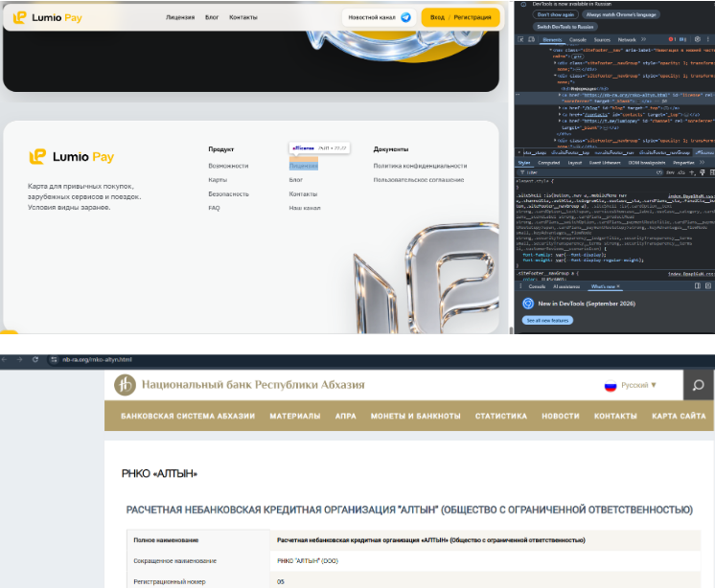715x588 pixels.
Task: Click the blue issues count indicator in DevTools
Action: (682, 39)
